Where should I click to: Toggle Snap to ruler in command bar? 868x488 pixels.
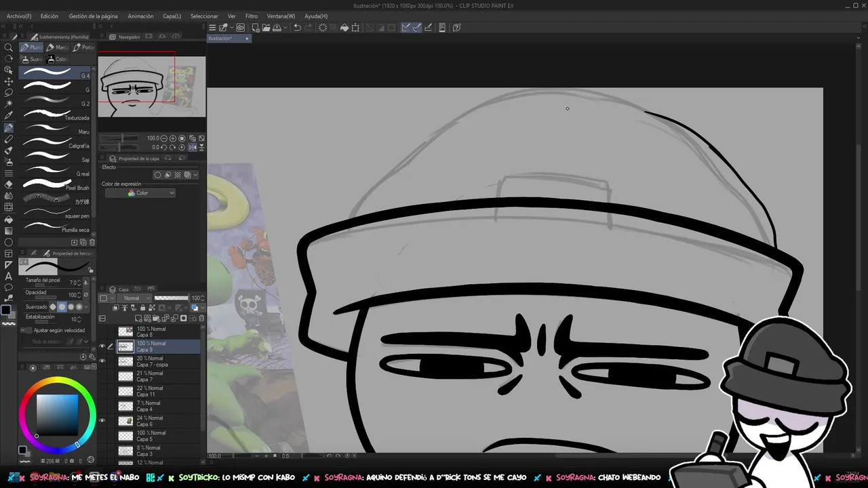[x=406, y=28]
